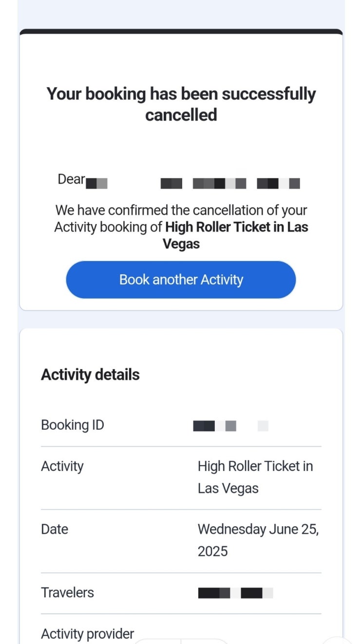Screen dimensions: 362x644
Task: Click the 'Dear' greeting text
Action: pyautogui.click(x=71, y=179)
